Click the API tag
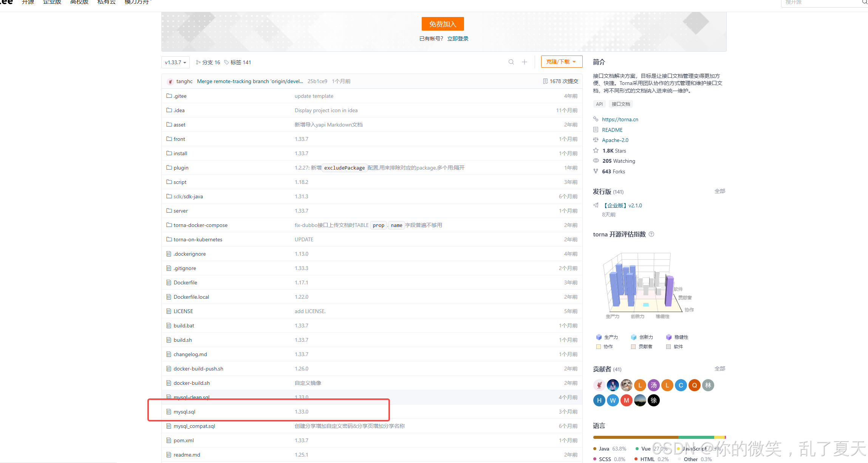The image size is (868, 463). (x=599, y=104)
